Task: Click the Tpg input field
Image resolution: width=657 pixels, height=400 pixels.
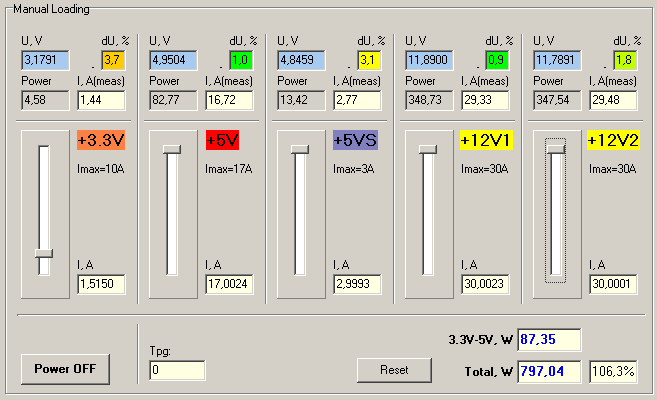Action: click(177, 370)
